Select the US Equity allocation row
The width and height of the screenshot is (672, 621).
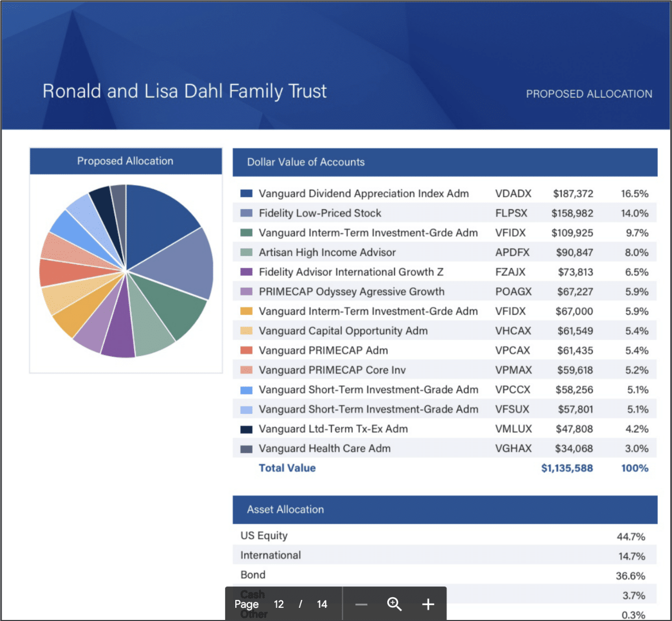coord(264,536)
